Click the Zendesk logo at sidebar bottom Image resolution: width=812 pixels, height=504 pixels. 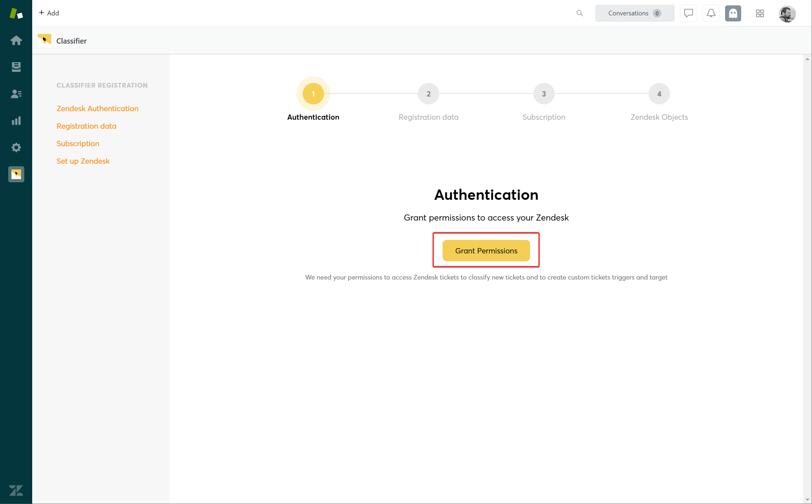pos(16,490)
